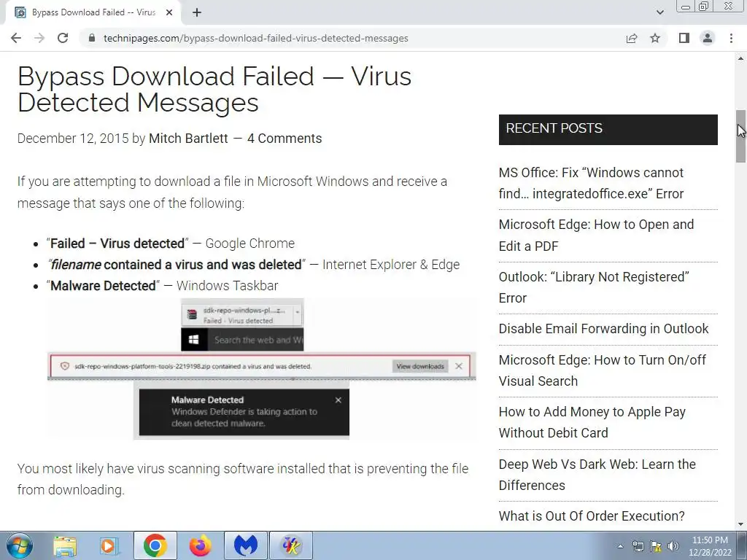Open the Chrome profile avatar
Viewport: 747px width, 560px height.
click(708, 38)
